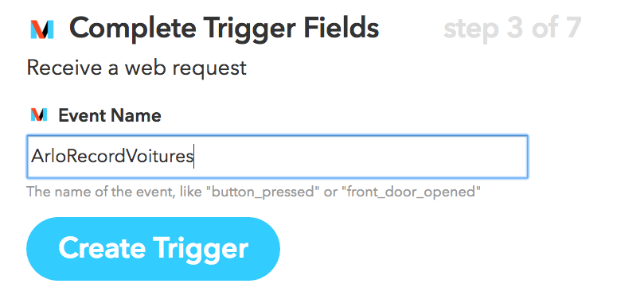644x299 pixels.
Task: Click the Create Trigger button
Action: (153, 249)
